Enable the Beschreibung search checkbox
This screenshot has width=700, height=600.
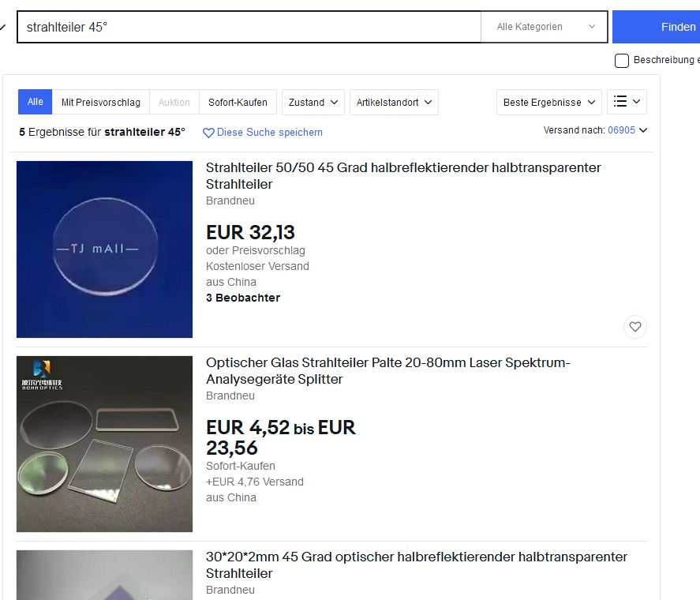coord(622,61)
